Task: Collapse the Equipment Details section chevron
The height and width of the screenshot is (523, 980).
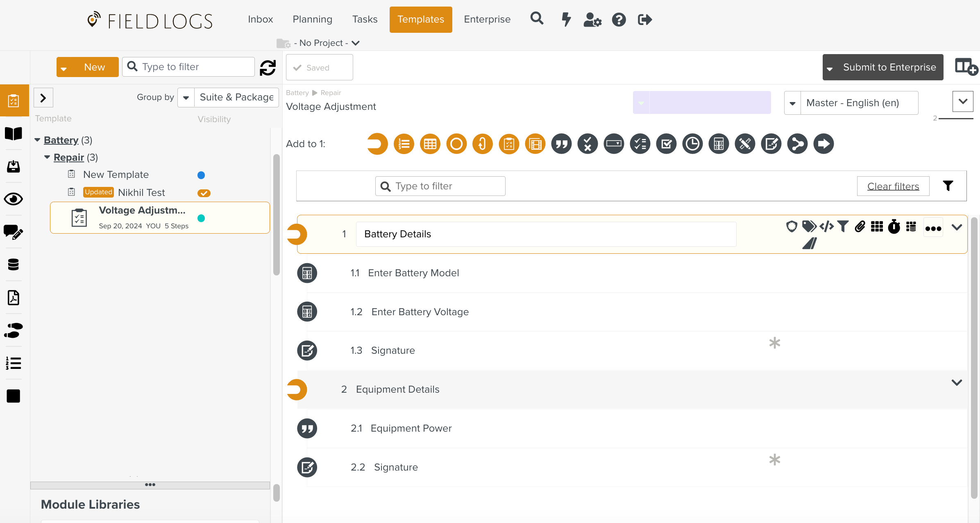Action: pyautogui.click(x=956, y=383)
